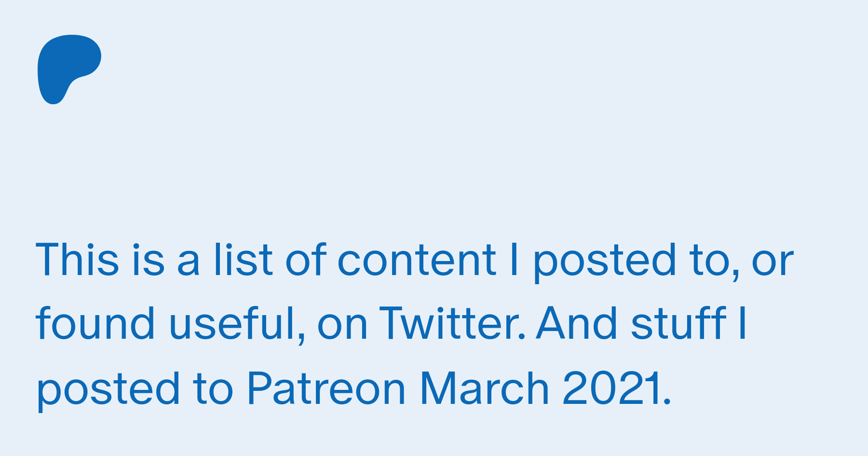Click the word "This" starting the description
This screenshot has height=456, width=868.
pos(78,260)
